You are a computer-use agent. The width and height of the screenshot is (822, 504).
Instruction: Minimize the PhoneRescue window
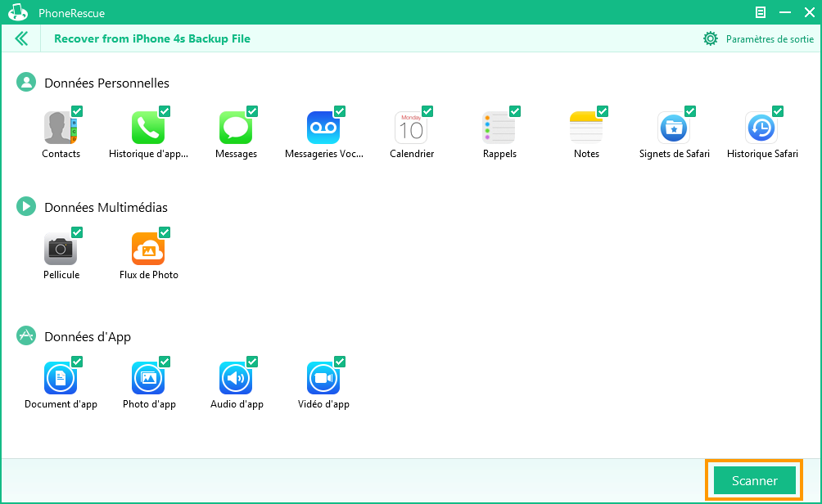[x=785, y=12]
